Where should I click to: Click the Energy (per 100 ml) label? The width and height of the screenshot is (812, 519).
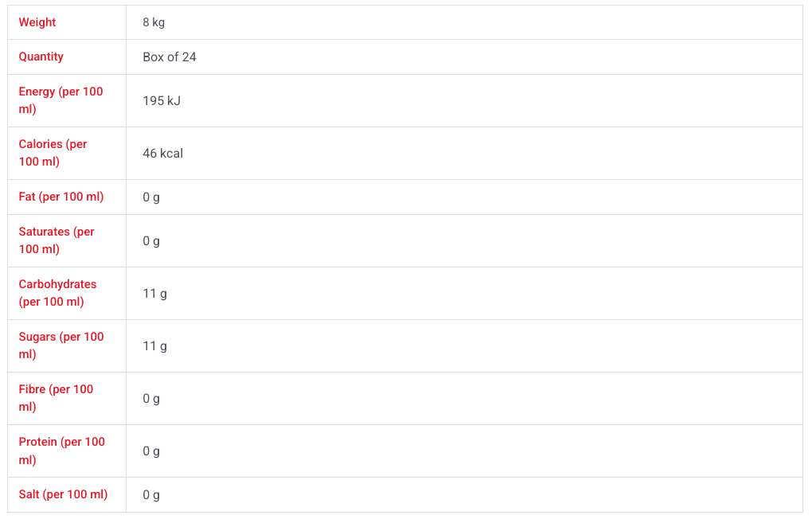tap(61, 100)
